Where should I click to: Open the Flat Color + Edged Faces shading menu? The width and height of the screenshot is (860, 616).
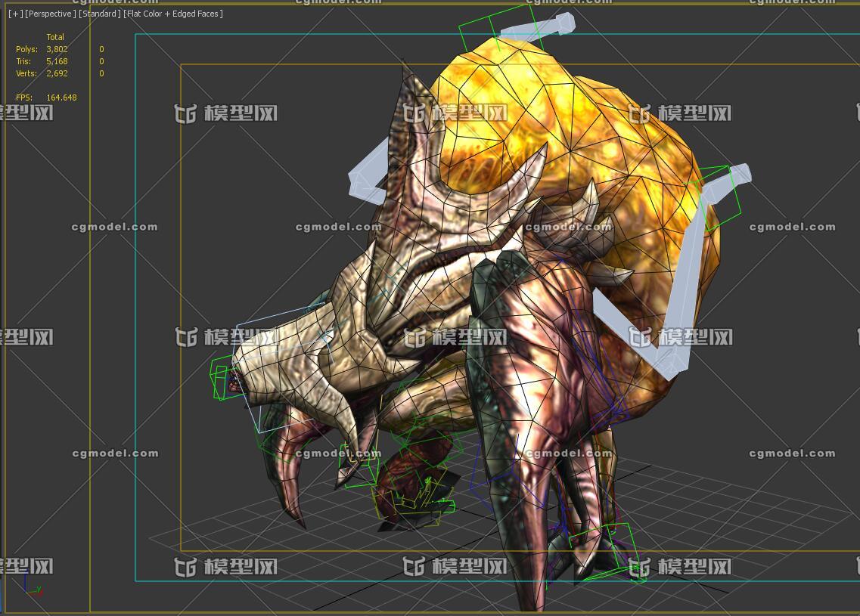pyautogui.click(x=173, y=14)
